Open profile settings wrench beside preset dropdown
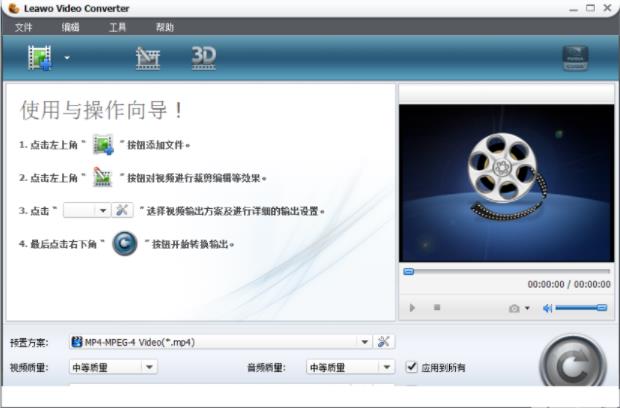Viewport: 620px width, 408px height. (384, 341)
